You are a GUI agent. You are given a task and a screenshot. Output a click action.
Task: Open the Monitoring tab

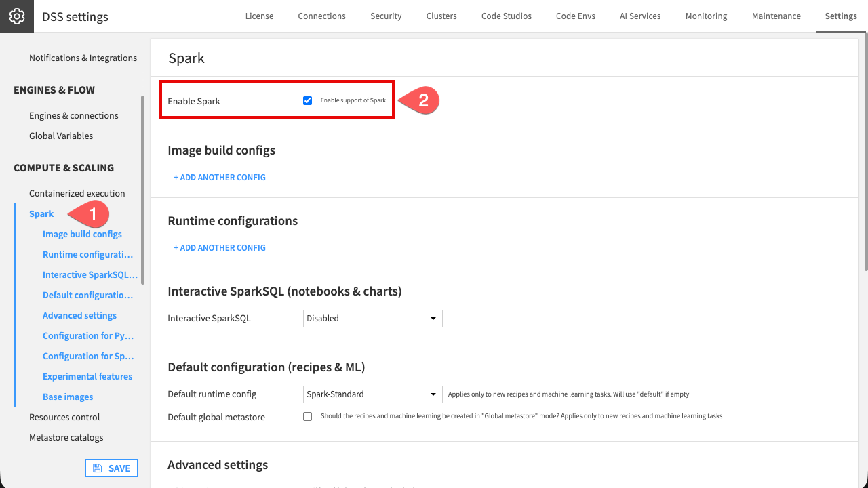[706, 16]
